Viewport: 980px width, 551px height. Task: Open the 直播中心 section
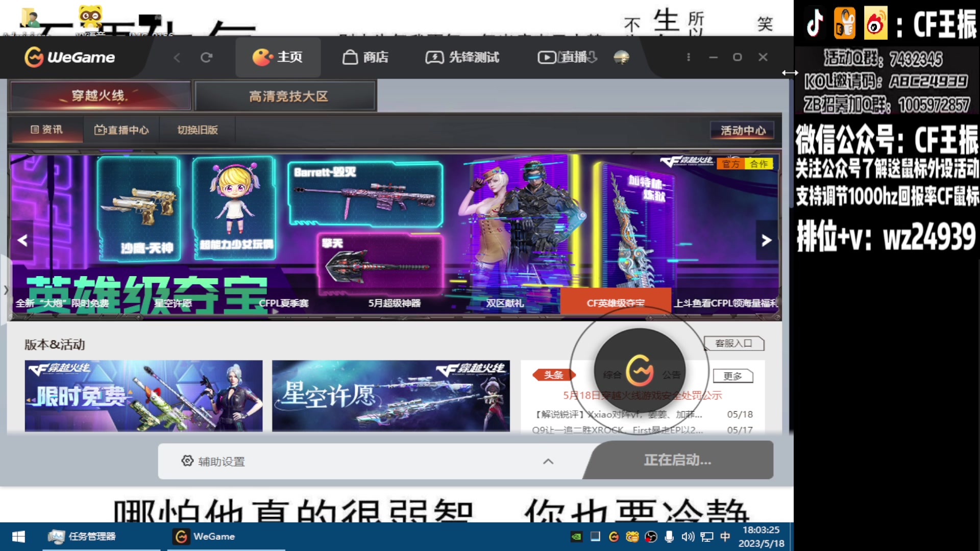pyautogui.click(x=121, y=130)
